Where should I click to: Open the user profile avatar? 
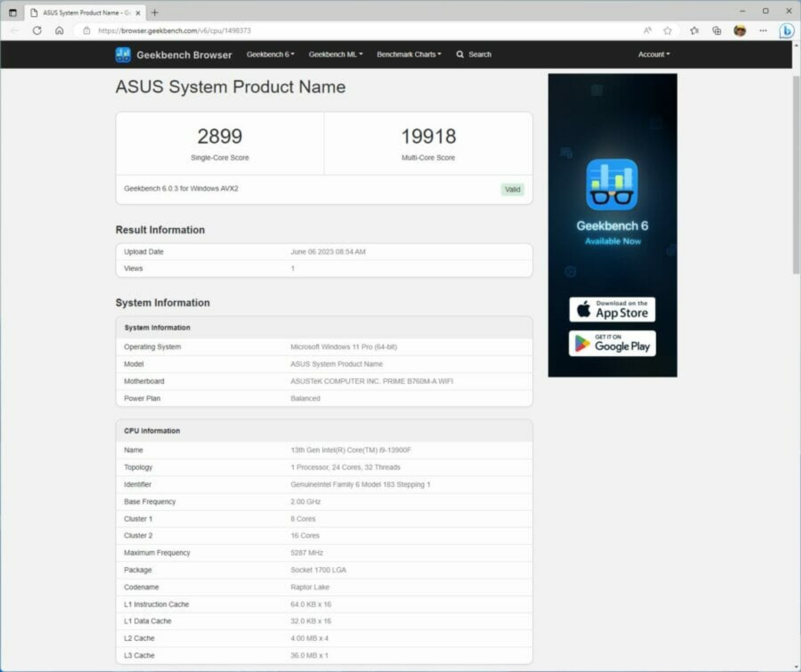[740, 30]
